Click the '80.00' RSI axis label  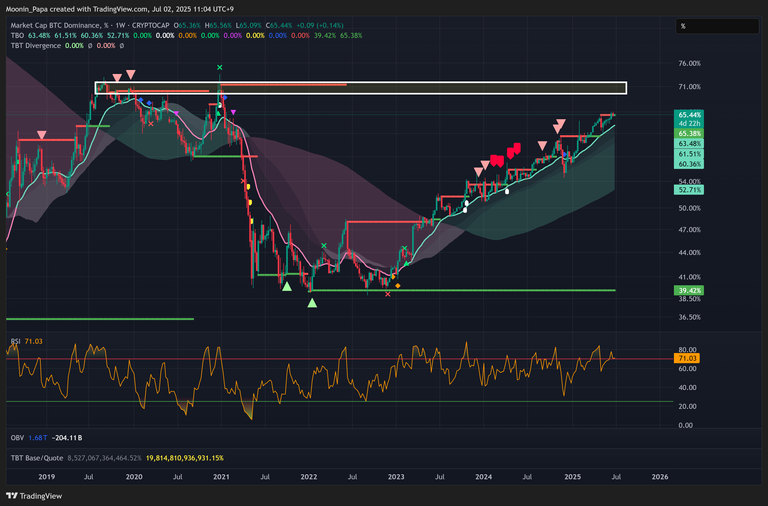click(x=687, y=350)
